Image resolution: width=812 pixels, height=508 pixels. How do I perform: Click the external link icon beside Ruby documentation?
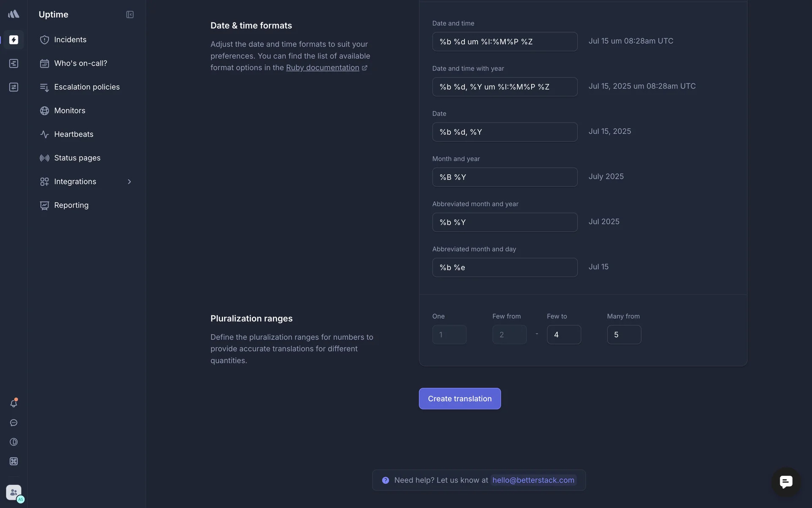[x=365, y=68]
